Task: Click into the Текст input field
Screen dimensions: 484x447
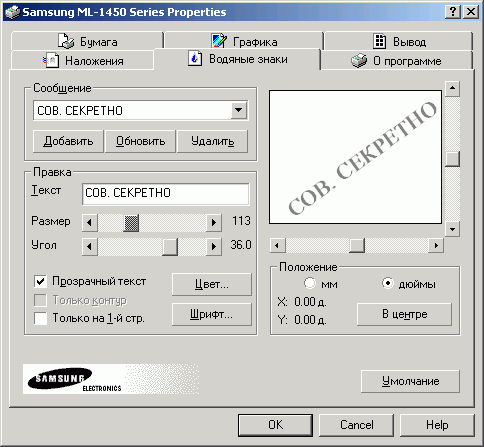Action: pos(166,193)
